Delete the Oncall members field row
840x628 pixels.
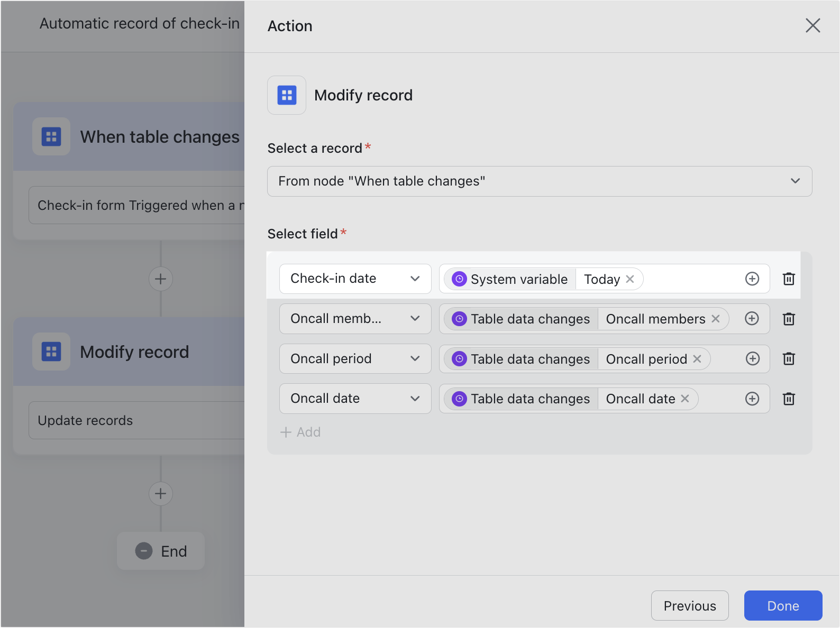[789, 319]
